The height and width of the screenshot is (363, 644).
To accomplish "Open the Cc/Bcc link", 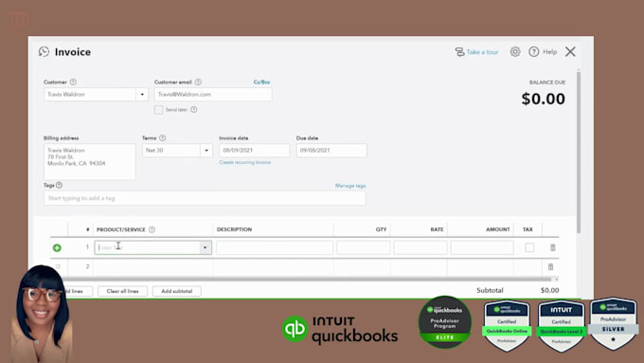I will (261, 82).
